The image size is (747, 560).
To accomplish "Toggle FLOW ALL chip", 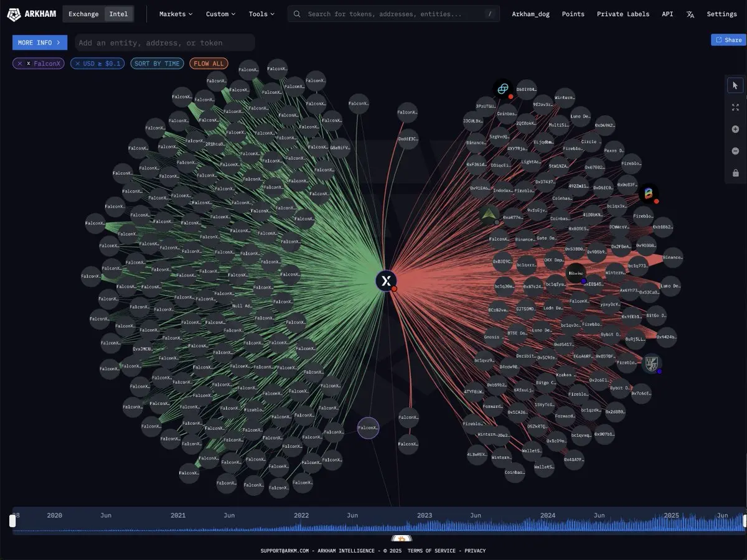I will tap(209, 63).
